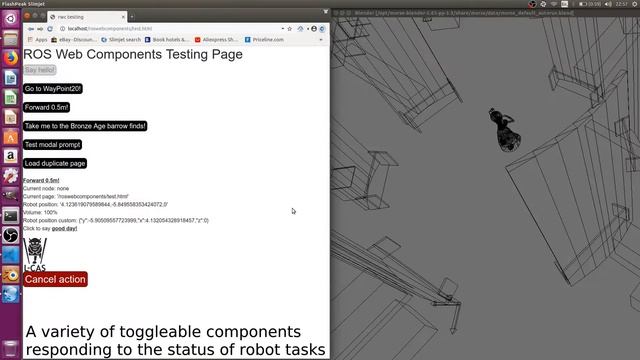Click the clock showing 22:51
640x360 pixels.
click(x=622, y=4)
